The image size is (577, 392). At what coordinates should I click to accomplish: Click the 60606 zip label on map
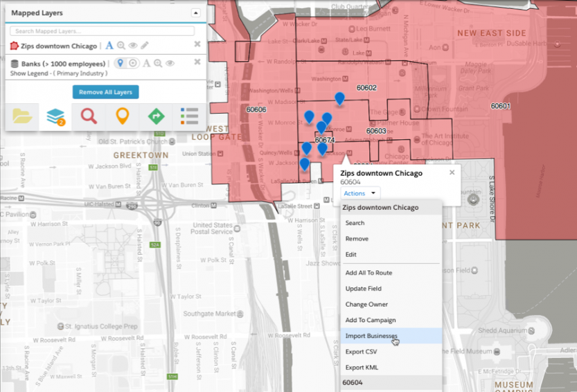(256, 109)
